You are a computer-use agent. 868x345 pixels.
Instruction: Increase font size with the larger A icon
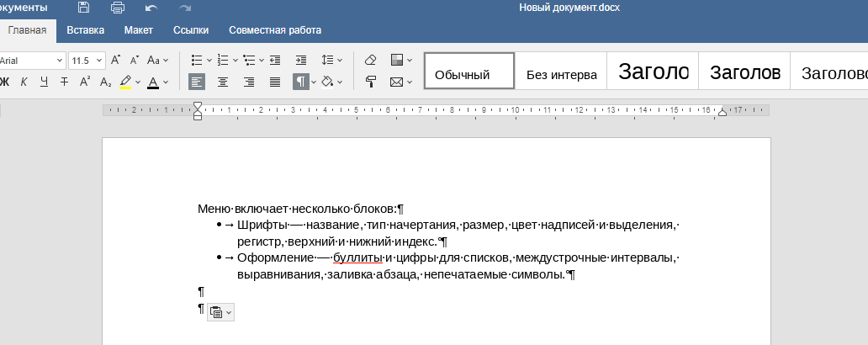116,60
